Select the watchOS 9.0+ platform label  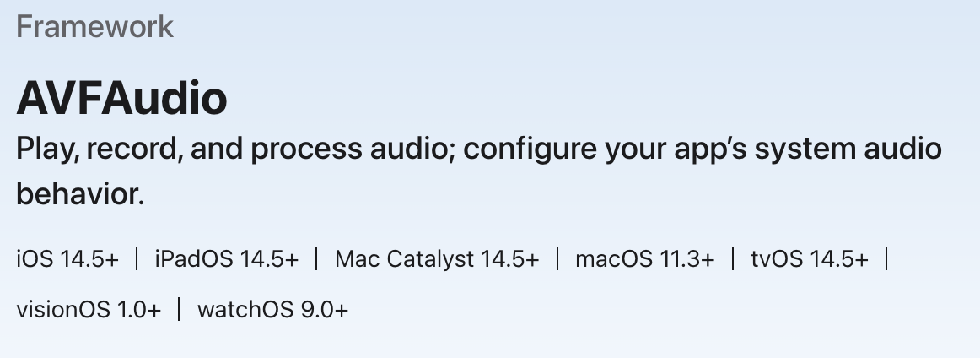pos(272,310)
